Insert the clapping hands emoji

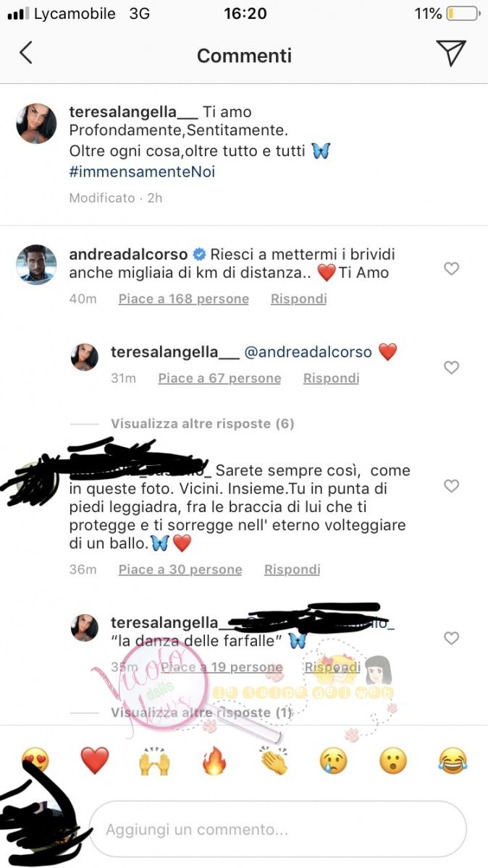274,760
